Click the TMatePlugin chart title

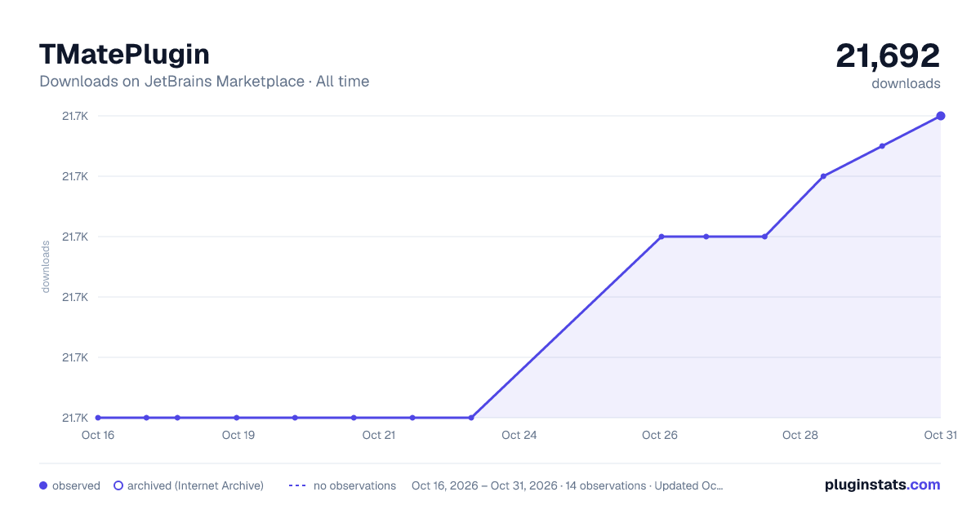(x=124, y=54)
